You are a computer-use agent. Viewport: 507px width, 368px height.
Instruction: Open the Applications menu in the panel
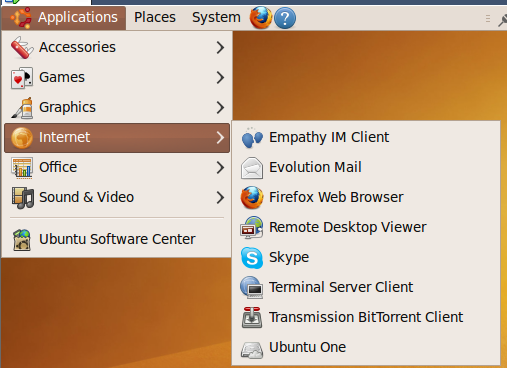64,18
